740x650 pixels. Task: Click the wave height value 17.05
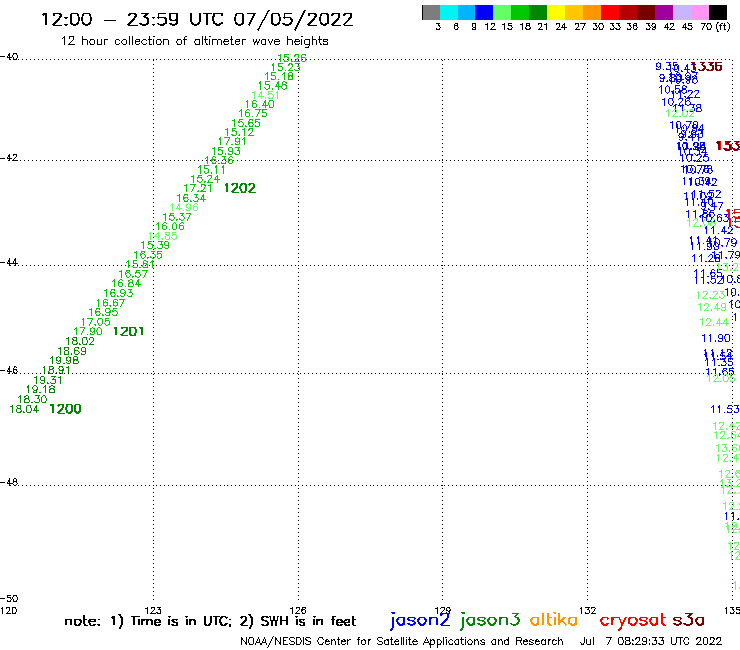click(96, 322)
